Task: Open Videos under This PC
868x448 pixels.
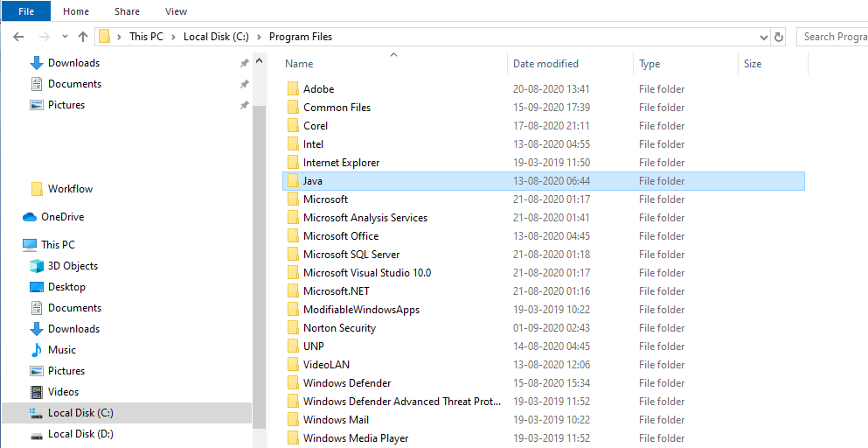Action: coord(63,393)
